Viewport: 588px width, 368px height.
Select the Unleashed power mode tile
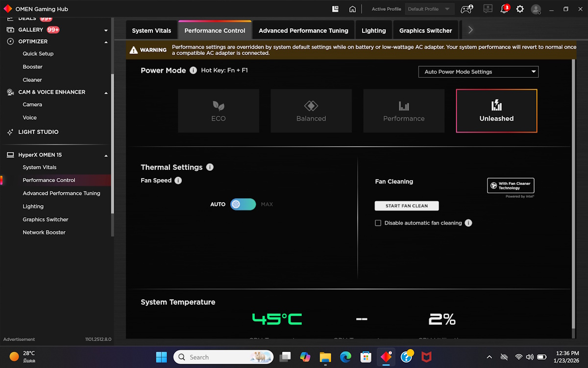(496, 111)
